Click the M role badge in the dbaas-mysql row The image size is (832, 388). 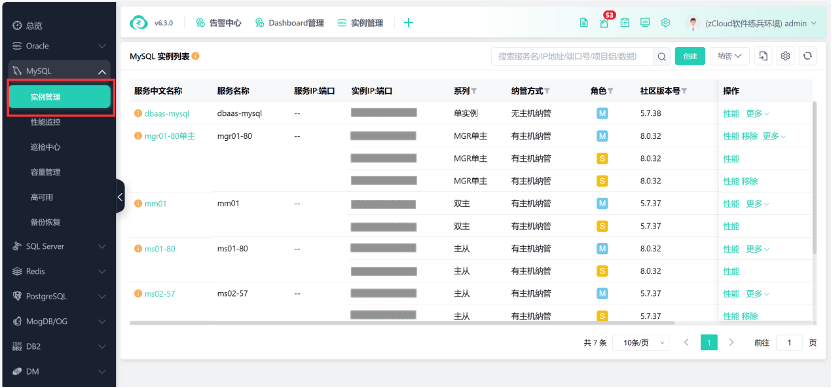click(x=602, y=114)
